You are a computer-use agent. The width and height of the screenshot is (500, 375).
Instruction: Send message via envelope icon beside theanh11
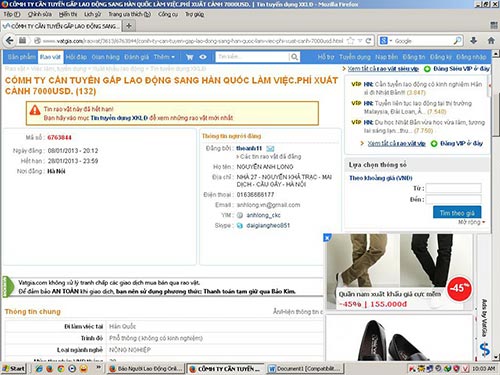[270, 148]
